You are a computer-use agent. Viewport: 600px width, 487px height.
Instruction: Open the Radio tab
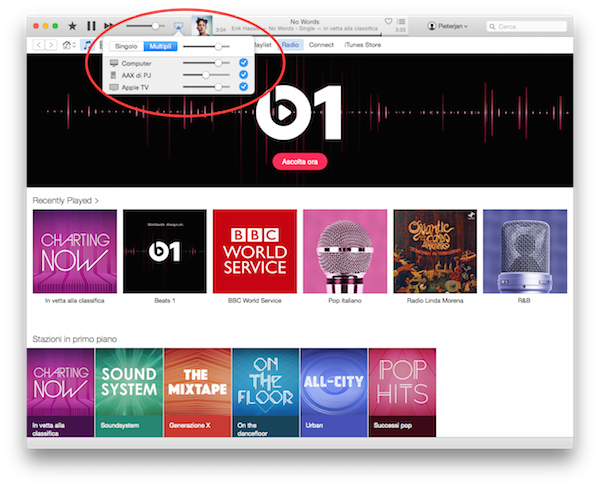[x=290, y=45]
